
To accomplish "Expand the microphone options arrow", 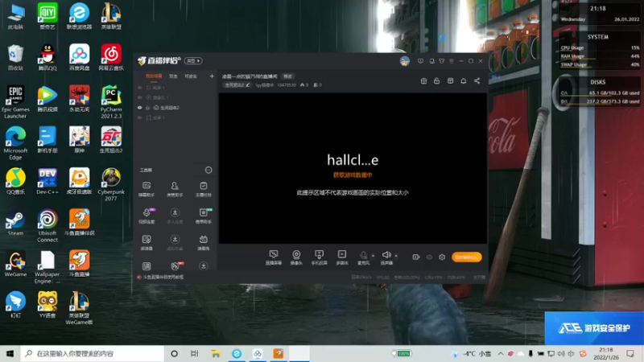I will 373,256.
